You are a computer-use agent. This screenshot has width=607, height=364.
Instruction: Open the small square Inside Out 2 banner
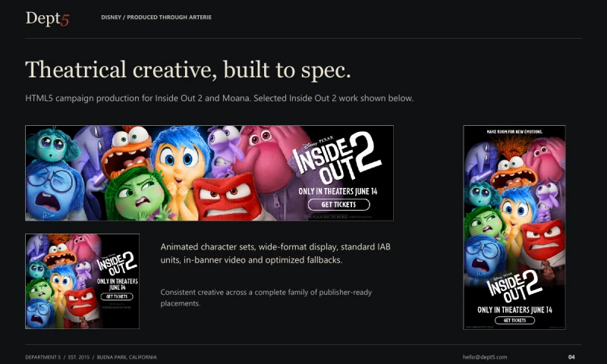pyautogui.click(x=82, y=281)
